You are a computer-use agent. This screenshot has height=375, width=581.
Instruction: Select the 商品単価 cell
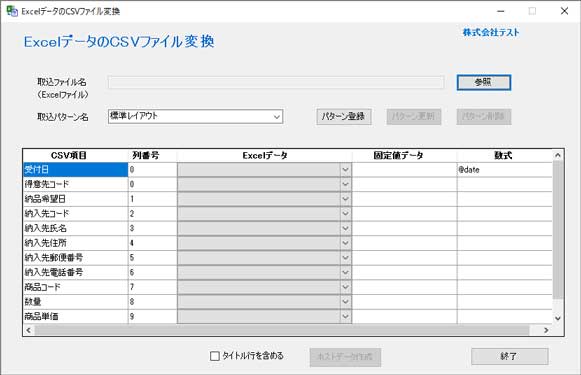point(76,316)
